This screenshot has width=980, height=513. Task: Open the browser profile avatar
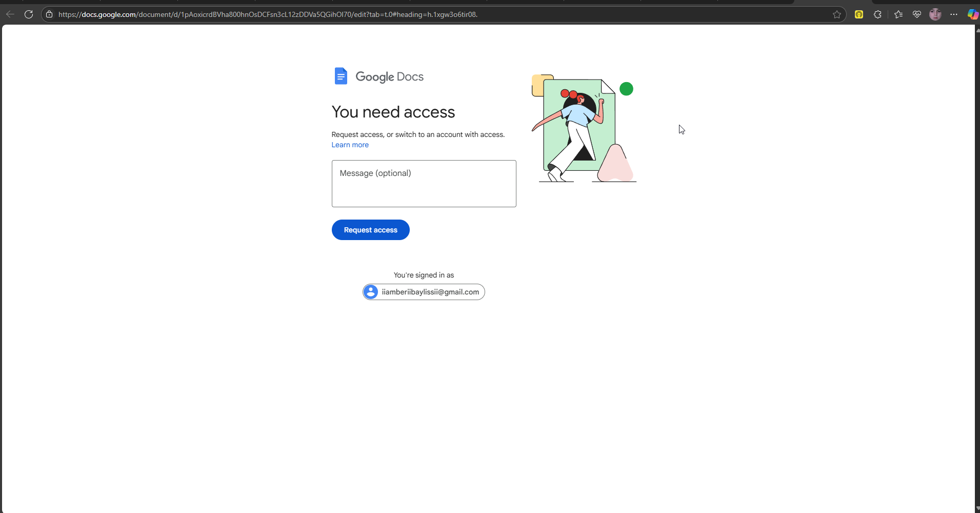tap(935, 14)
